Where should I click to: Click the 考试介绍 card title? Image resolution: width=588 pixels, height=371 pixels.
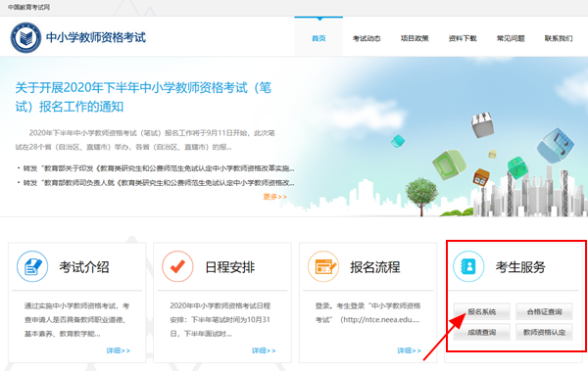pos(84,267)
